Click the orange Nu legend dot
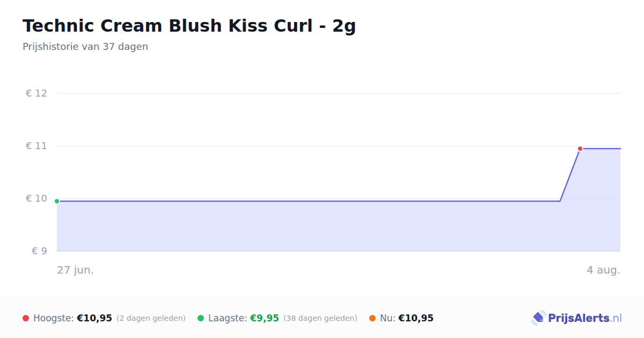 click(x=372, y=318)
